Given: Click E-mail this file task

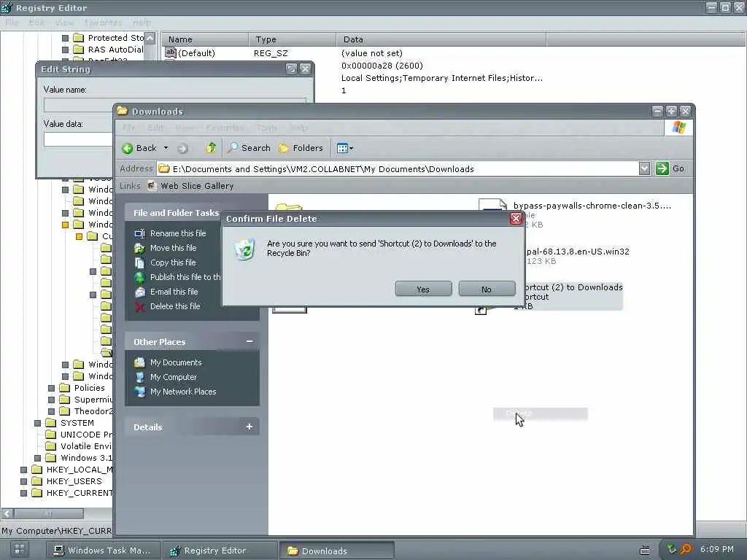Looking at the screenshot, I should (174, 292).
